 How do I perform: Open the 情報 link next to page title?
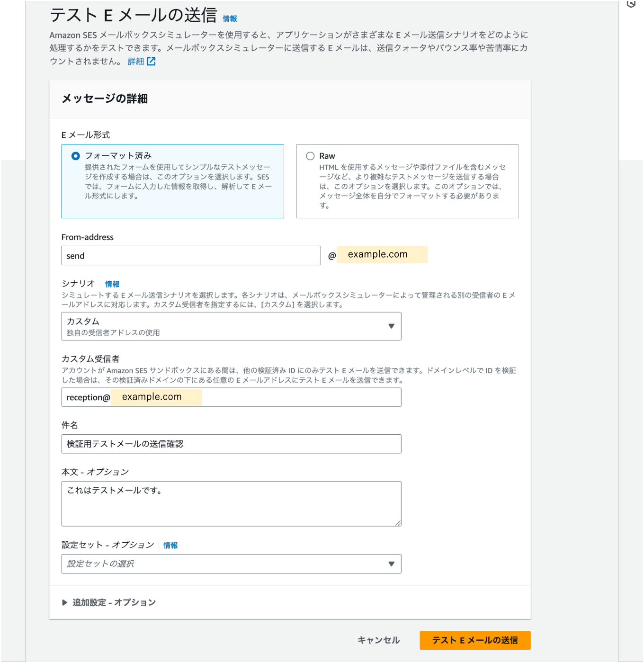230,18
